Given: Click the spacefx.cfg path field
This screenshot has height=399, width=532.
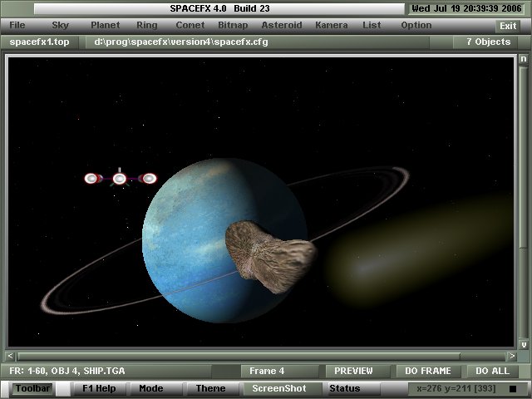Looking at the screenshot, I should (257, 42).
